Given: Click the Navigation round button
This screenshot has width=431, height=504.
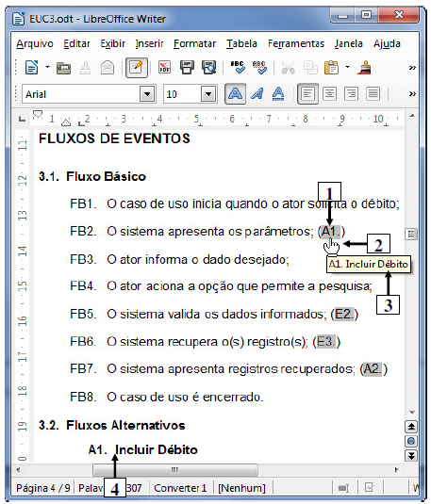Looking at the screenshot, I should 411,441.
